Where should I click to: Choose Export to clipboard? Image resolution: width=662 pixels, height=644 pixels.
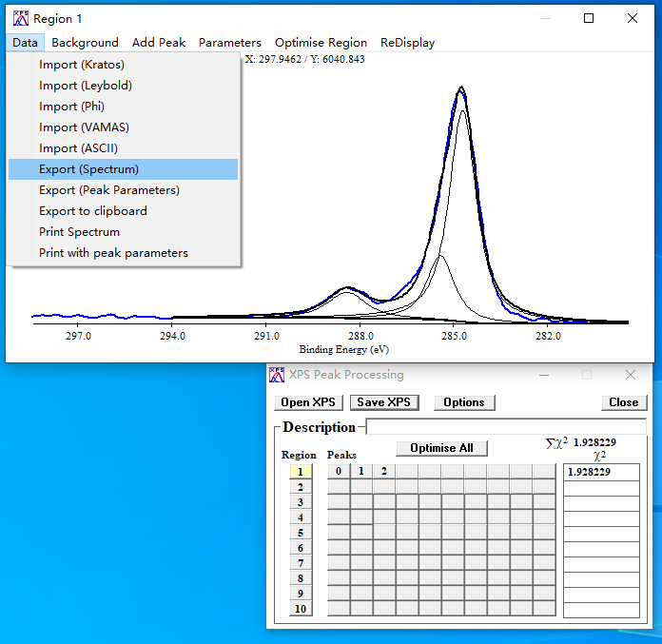click(123, 211)
